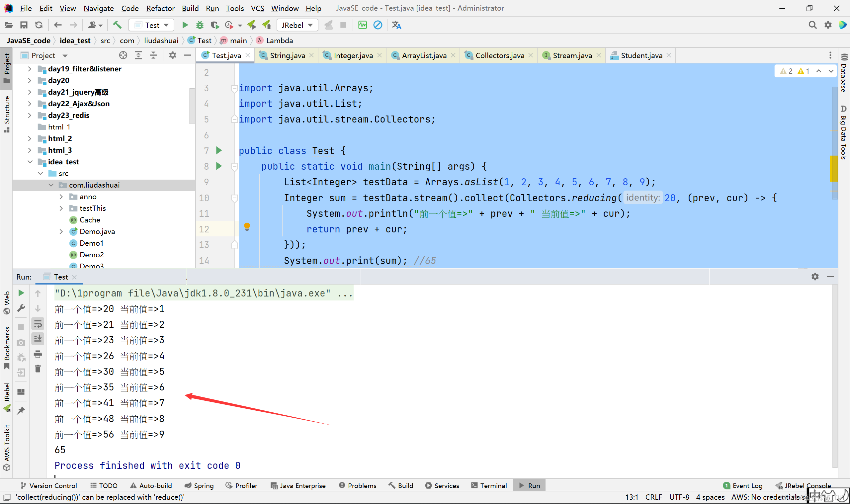Click the select opened file target icon

click(x=123, y=55)
